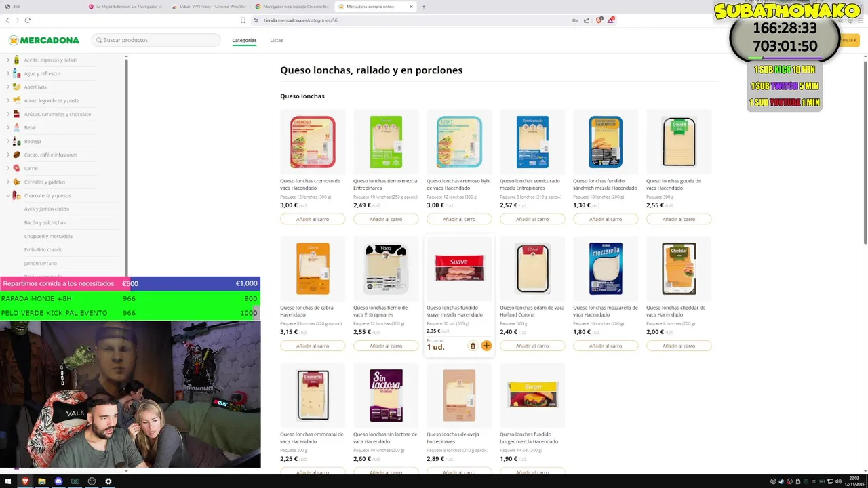Click the browser back arrow
The height and width of the screenshot is (488, 868).
7,20
